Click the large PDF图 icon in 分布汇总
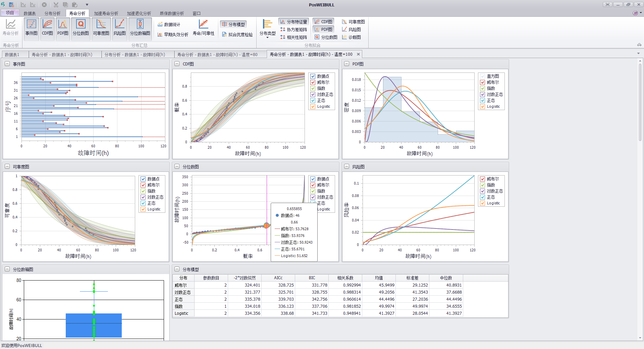The image size is (644, 349). tap(63, 28)
